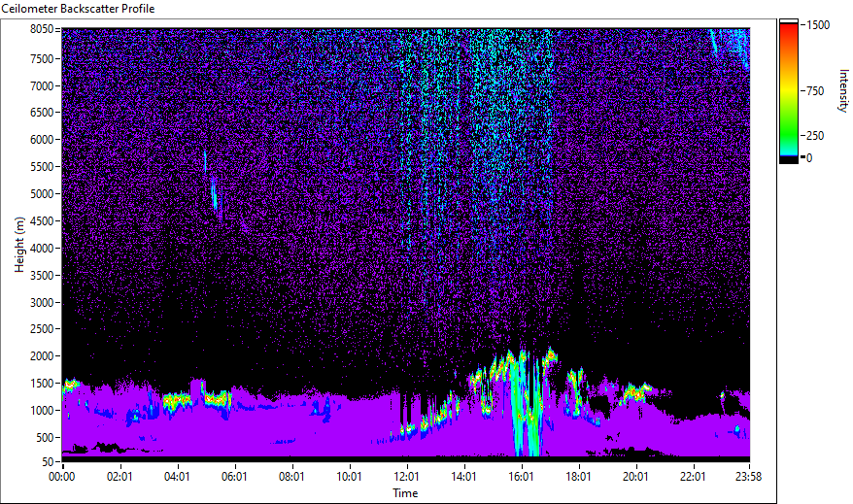Screen dimensions: 853x504
Task: Click the 00:00 time axis label
Action: click(62, 477)
